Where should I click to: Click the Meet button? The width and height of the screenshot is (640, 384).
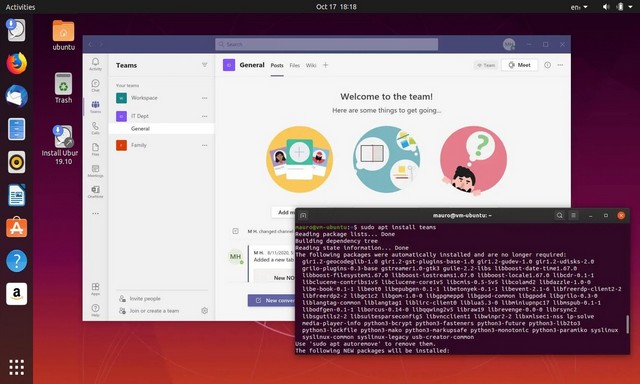tap(519, 65)
